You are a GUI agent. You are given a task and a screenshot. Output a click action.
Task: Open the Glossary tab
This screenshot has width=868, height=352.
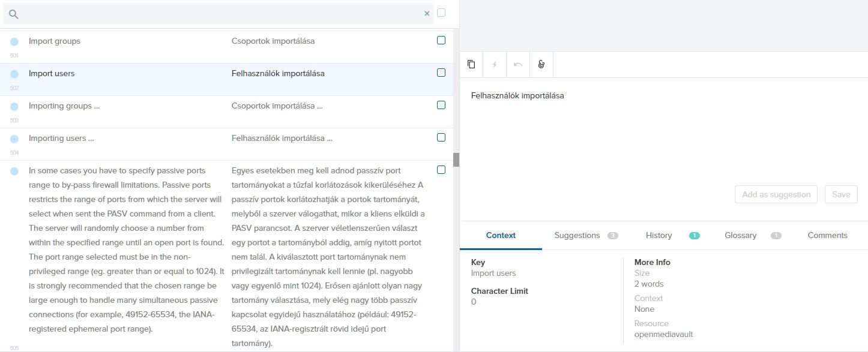(740, 236)
